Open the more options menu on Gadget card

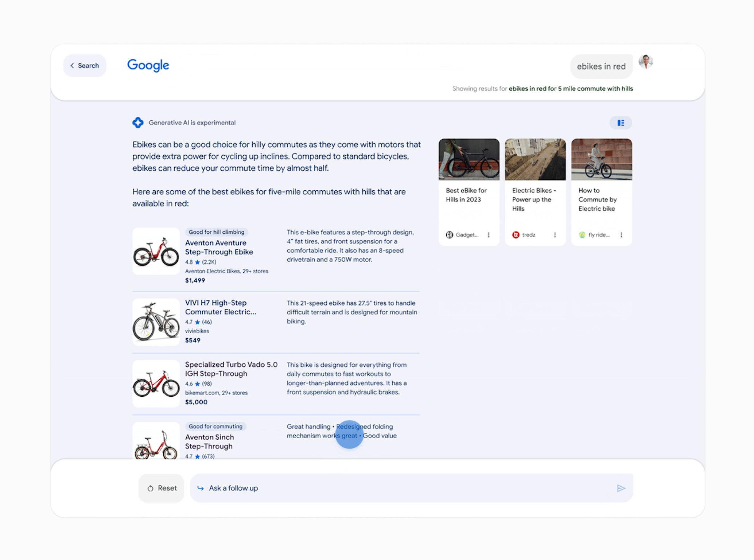click(489, 235)
